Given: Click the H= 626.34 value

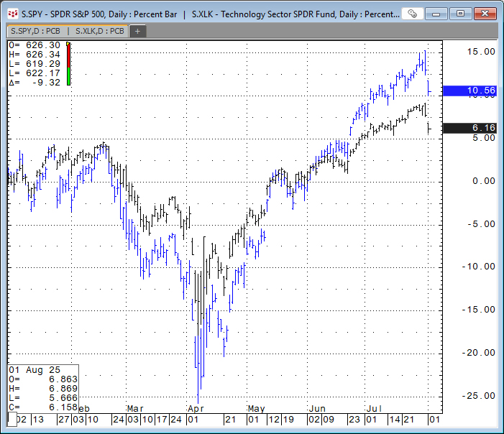Looking at the screenshot, I should click(x=35, y=55).
